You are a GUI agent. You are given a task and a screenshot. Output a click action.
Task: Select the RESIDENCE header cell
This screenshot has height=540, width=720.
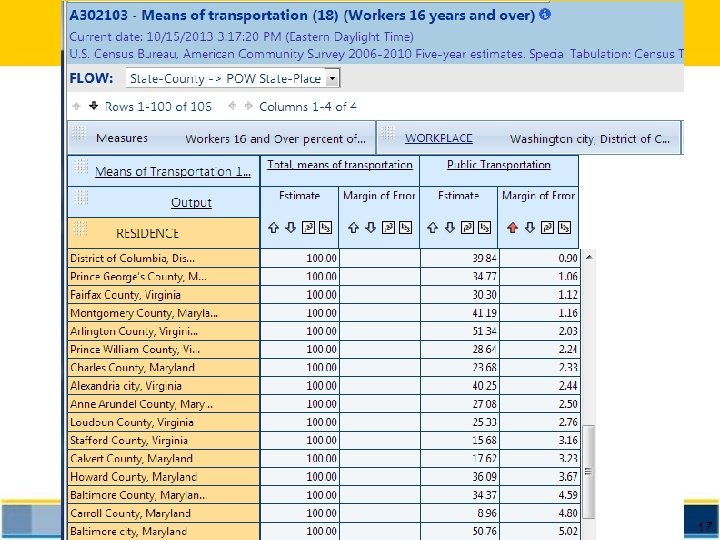click(x=163, y=233)
